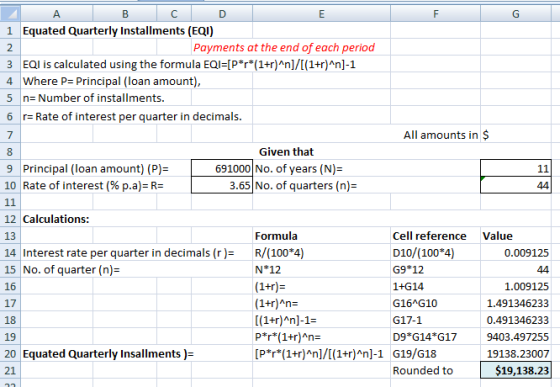The height and width of the screenshot is (387, 560).
Task: Select column A header
Action: pyautogui.click(x=56, y=14)
